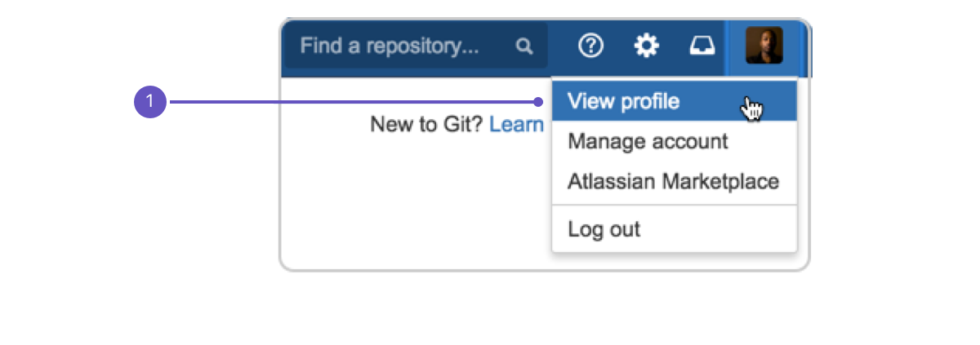Click the highlighted View profile row
Viewport: 980px width, 345px height.
click(x=675, y=102)
